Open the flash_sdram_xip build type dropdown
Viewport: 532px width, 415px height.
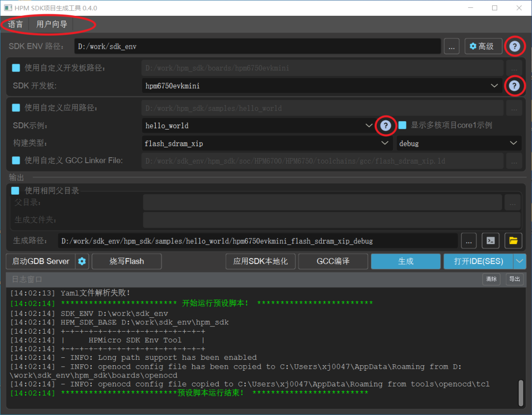267,143
